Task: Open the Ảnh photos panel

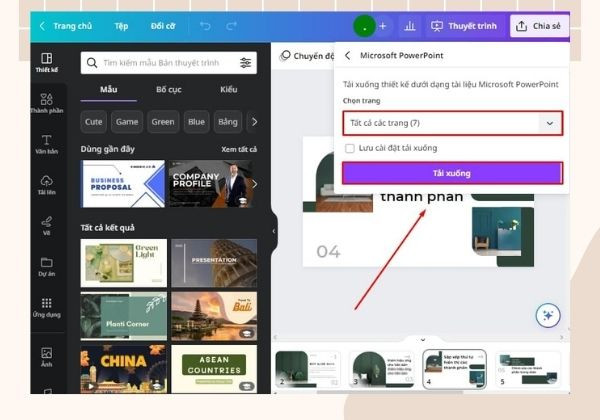Action: click(x=47, y=357)
